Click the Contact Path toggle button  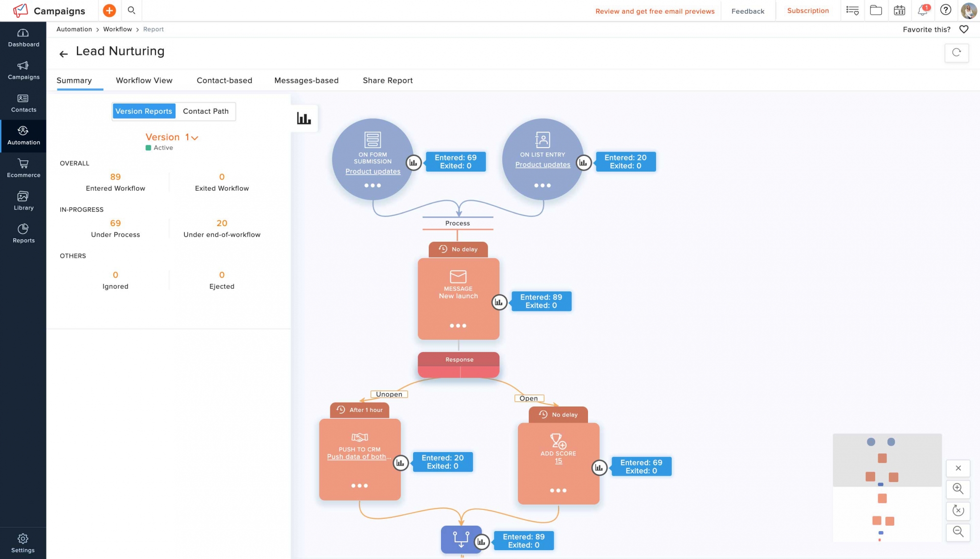(205, 111)
